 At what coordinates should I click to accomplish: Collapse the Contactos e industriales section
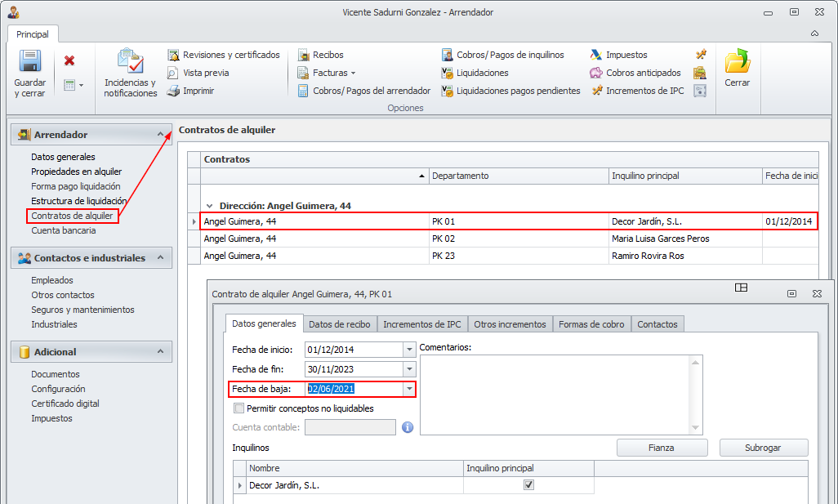[160, 257]
